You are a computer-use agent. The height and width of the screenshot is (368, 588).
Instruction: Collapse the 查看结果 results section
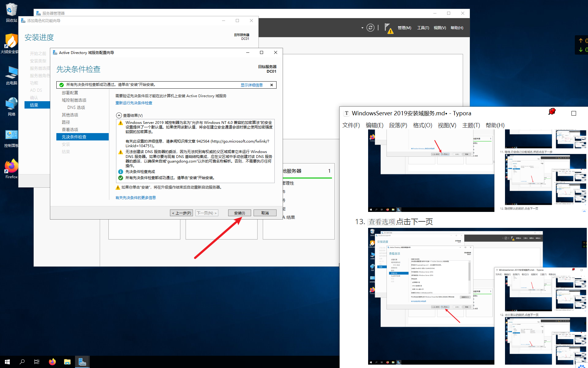[119, 115]
